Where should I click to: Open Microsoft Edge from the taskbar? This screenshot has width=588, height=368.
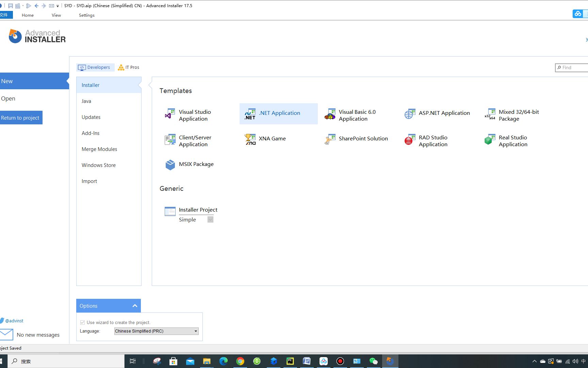click(x=224, y=361)
